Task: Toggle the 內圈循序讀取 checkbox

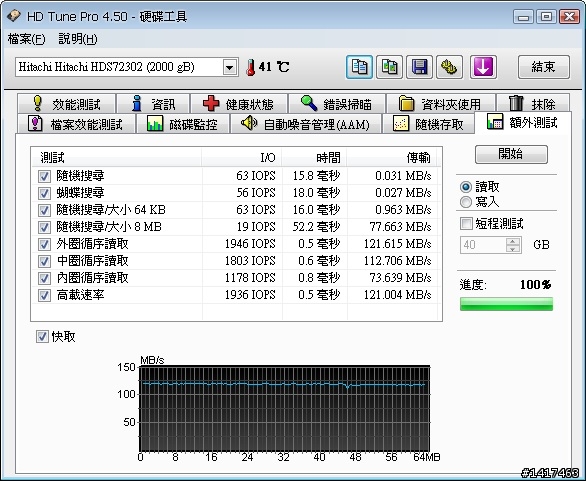Action: coord(44,278)
